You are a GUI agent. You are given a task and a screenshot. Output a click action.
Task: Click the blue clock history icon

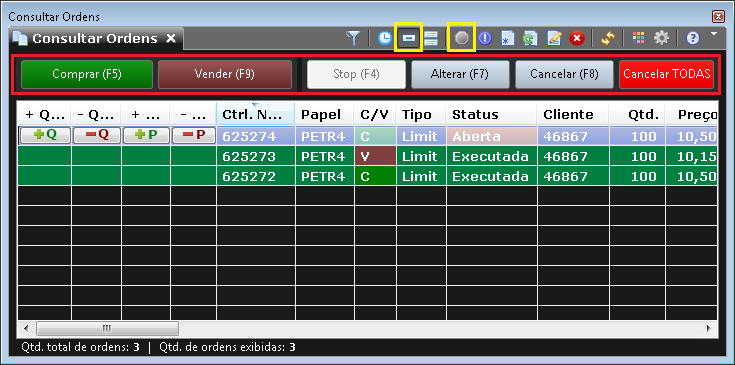(385, 38)
